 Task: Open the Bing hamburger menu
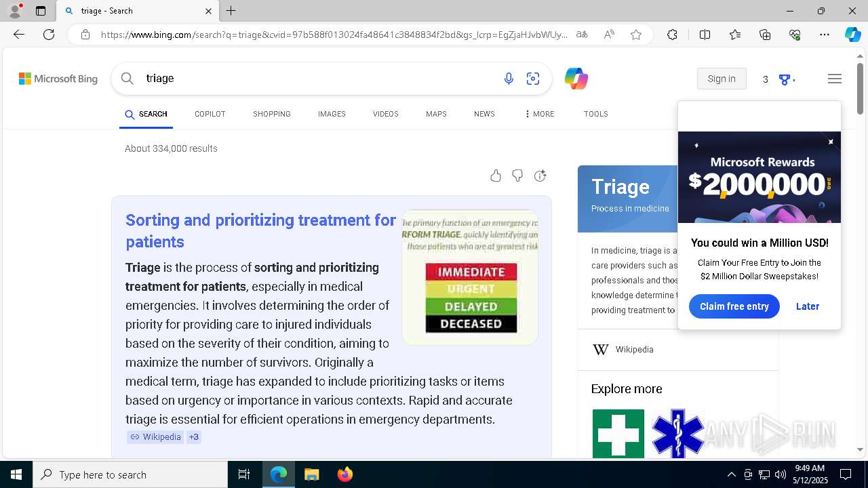(835, 79)
